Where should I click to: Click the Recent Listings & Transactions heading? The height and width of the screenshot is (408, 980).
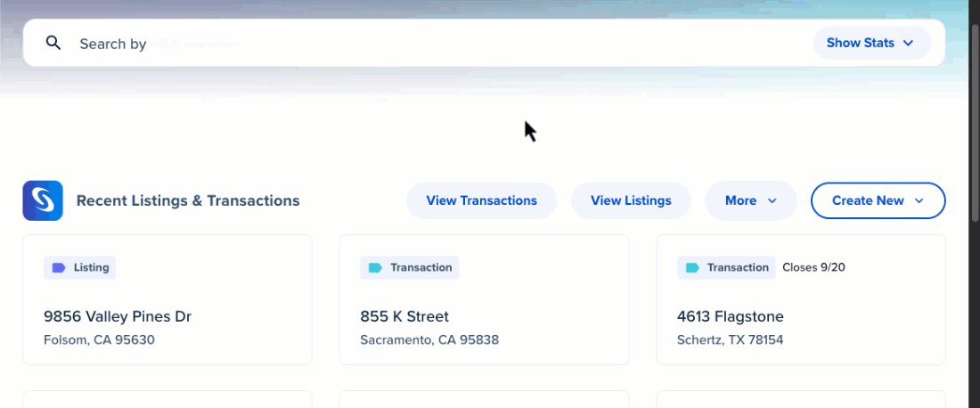(x=188, y=200)
